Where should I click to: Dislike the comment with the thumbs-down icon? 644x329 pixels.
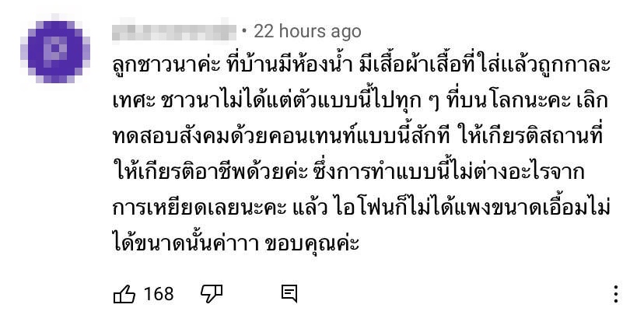212,294
